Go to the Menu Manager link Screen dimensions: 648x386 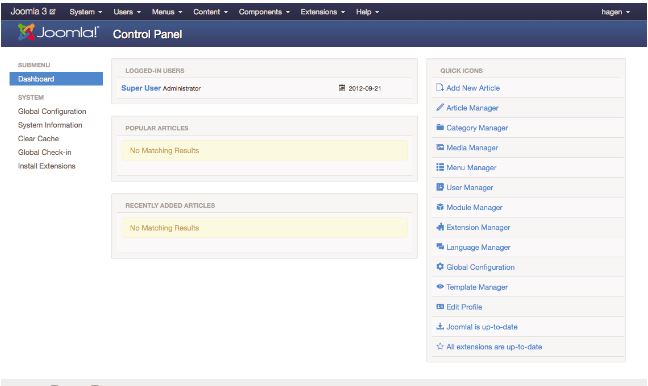click(471, 167)
